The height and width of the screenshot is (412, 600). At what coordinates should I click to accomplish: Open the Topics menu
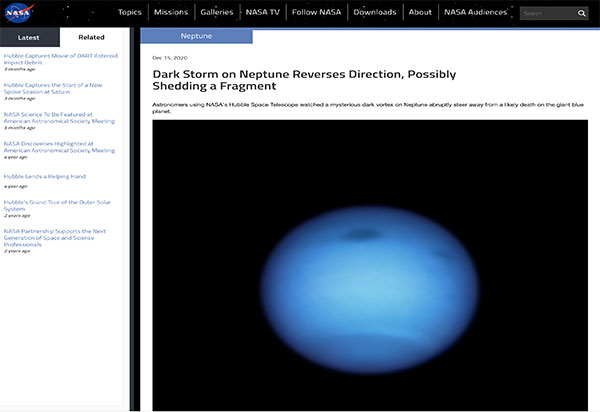point(129,12)
